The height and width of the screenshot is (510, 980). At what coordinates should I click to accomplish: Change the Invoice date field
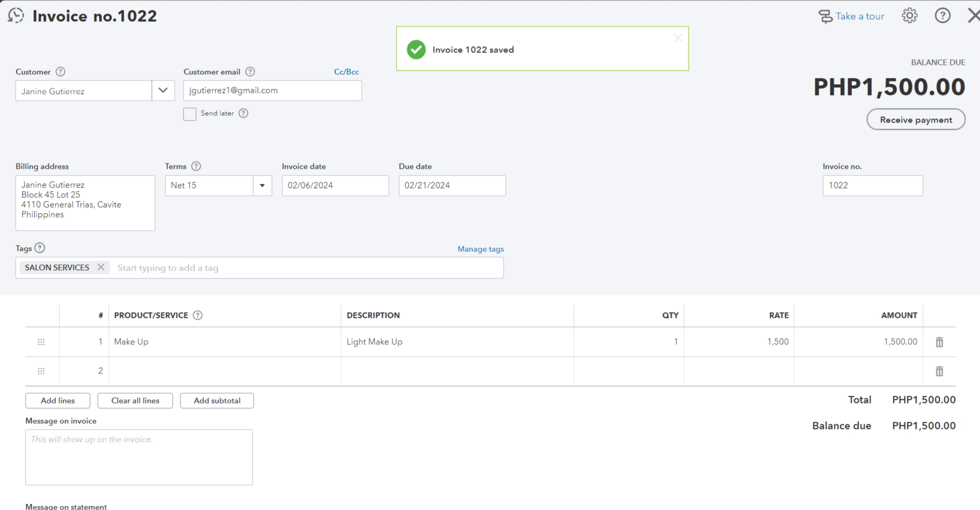coord(335,185)
